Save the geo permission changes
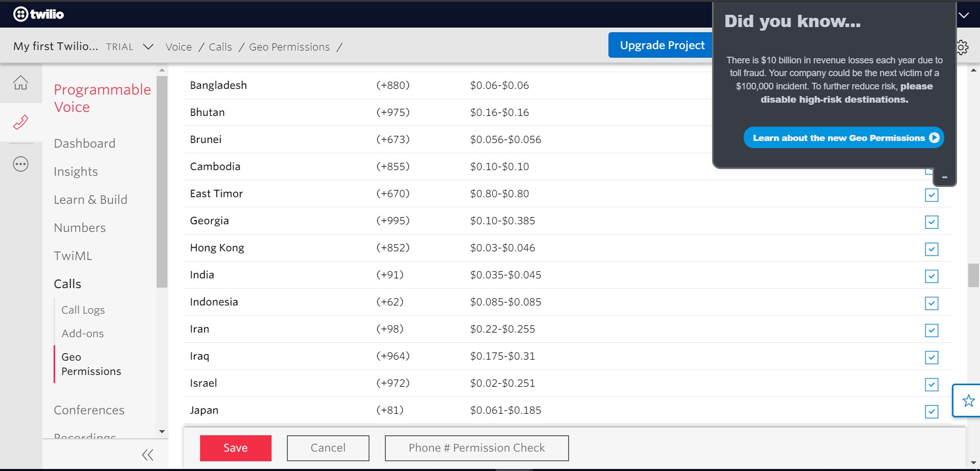980x471 pixels. 235,448
